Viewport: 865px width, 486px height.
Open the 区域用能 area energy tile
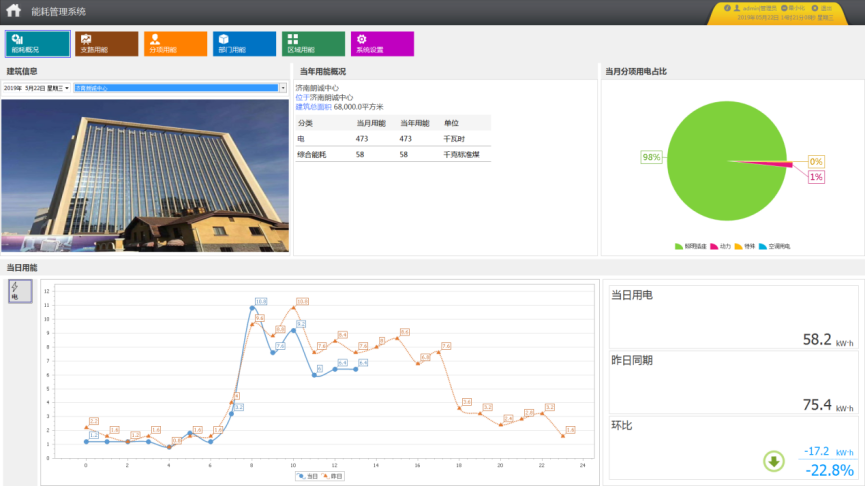point(313,43)
